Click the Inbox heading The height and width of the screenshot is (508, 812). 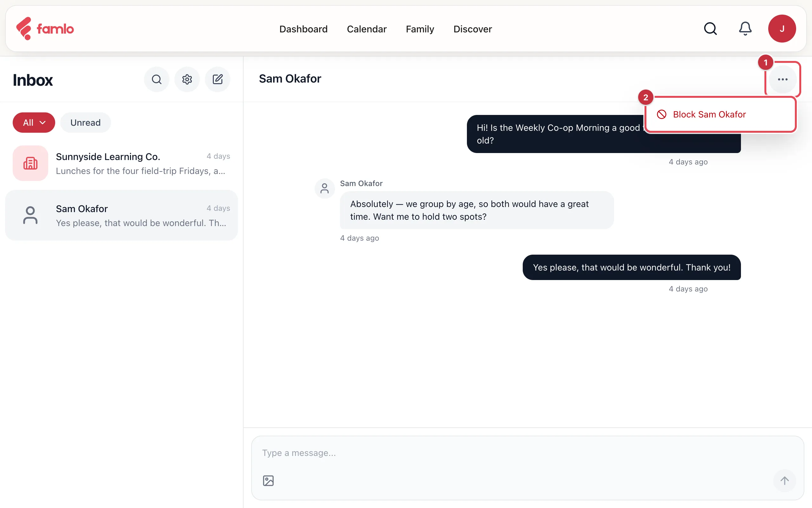click(x=33, y=80)
